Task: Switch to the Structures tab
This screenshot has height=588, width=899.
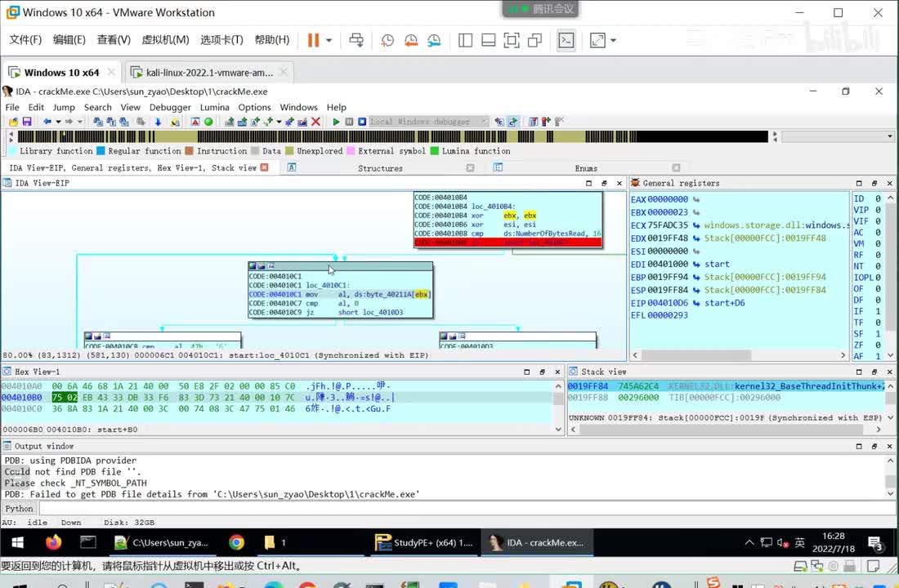Action: tap(380, 168)
